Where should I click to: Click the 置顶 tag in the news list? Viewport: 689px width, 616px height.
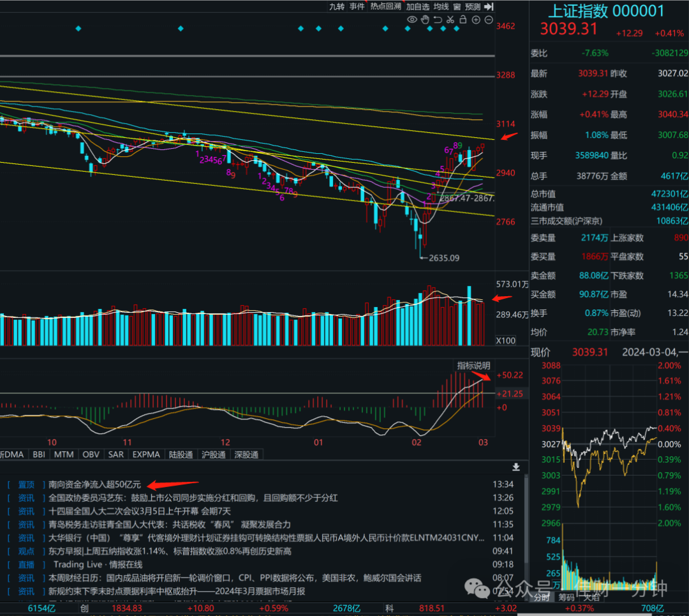(26, 485)
